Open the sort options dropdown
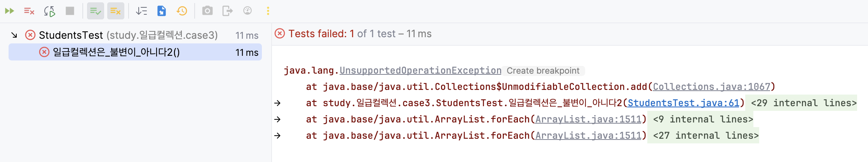The width and height of the screenshot is (868, 162). tap(141, 11)
